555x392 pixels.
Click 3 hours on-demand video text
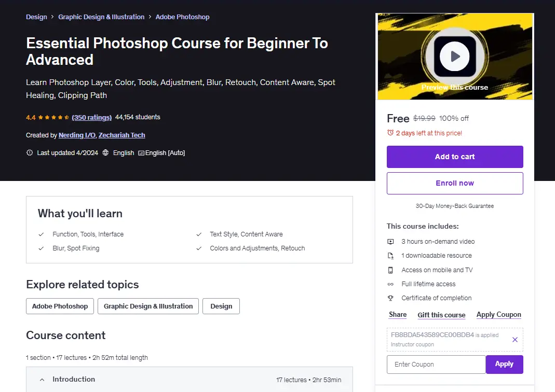pos(438,242)
